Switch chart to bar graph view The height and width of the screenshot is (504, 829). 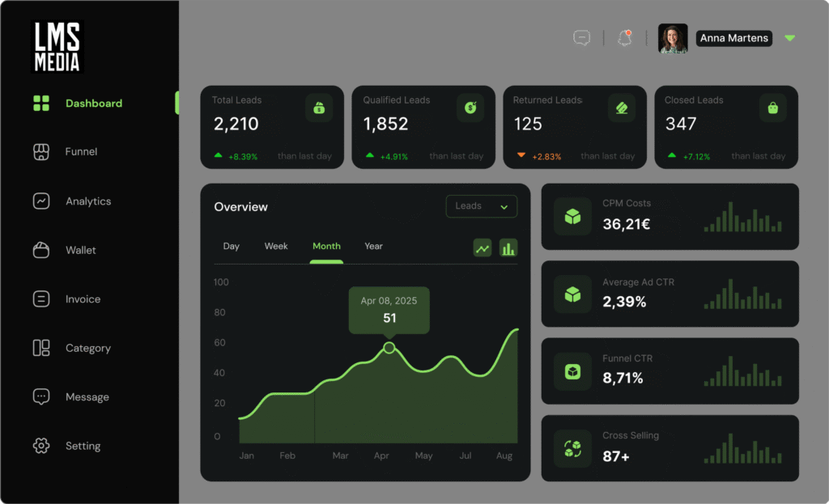coord(508,248)
